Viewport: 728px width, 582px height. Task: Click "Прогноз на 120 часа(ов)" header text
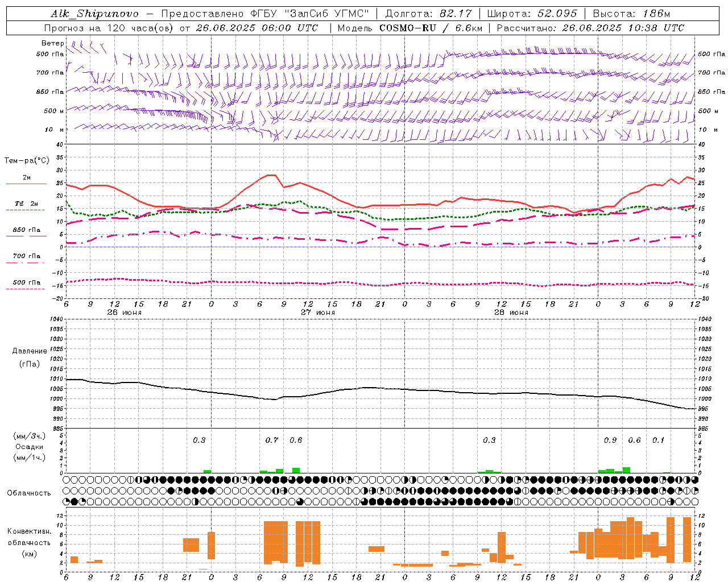[x=110, y=28]
